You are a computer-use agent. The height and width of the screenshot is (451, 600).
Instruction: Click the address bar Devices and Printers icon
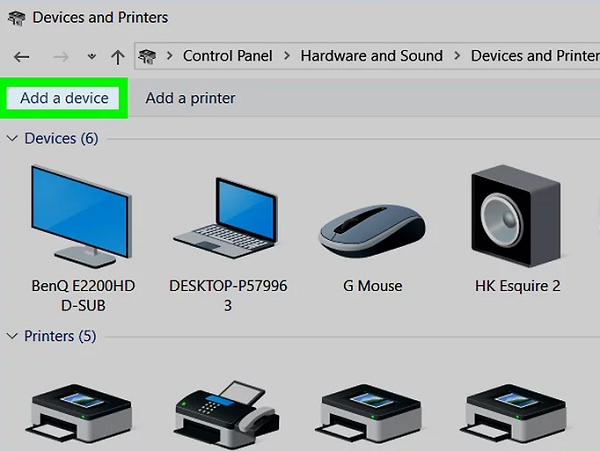[x=147, y=56]
